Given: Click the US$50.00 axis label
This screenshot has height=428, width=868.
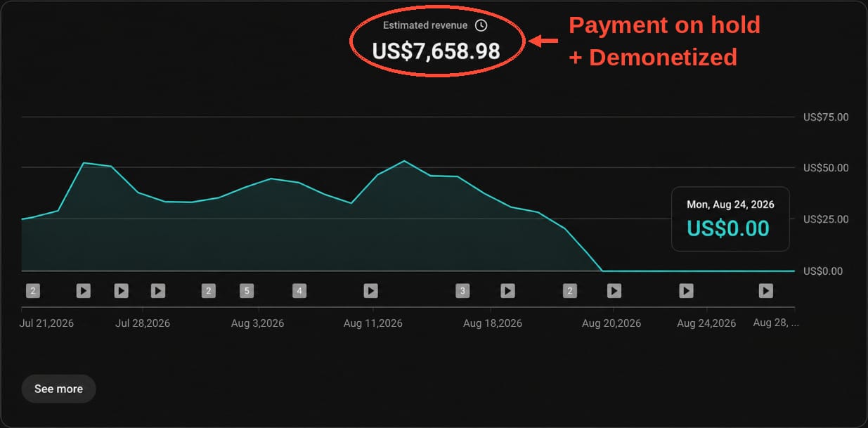Looking at the screenshot, I should 826,168.
